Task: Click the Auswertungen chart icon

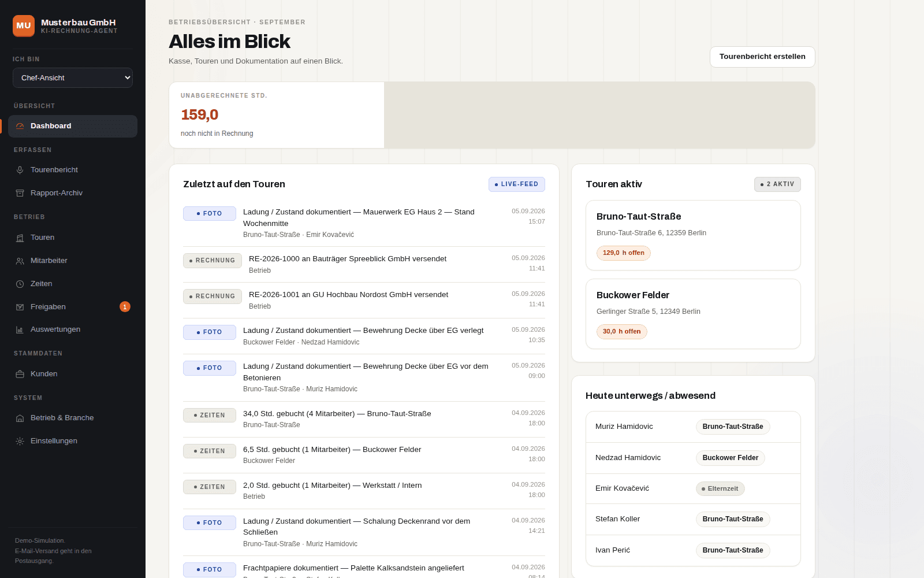Action: click(x=20, y=329)
